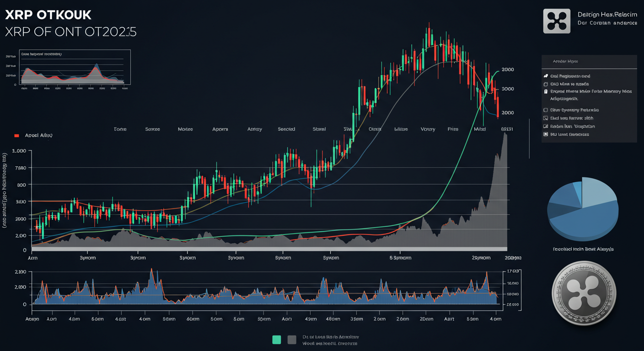Viewport: 644px width, 351px height.
Task: Click the XRP logo tile icon
Action: 557,21
